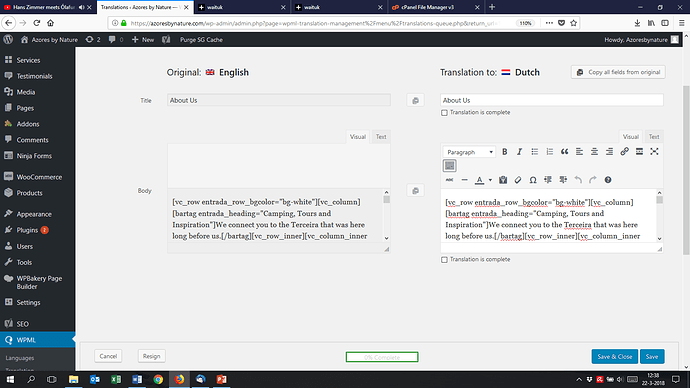Insert special character with omega icon
Viewport: 690px width, 388px height.
coord(532,180)
